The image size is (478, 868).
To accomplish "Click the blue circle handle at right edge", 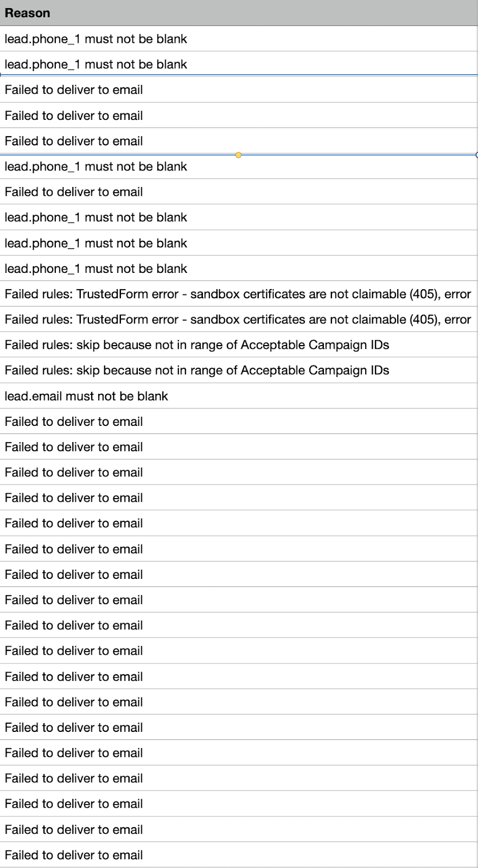I will [x=476, y=155].
